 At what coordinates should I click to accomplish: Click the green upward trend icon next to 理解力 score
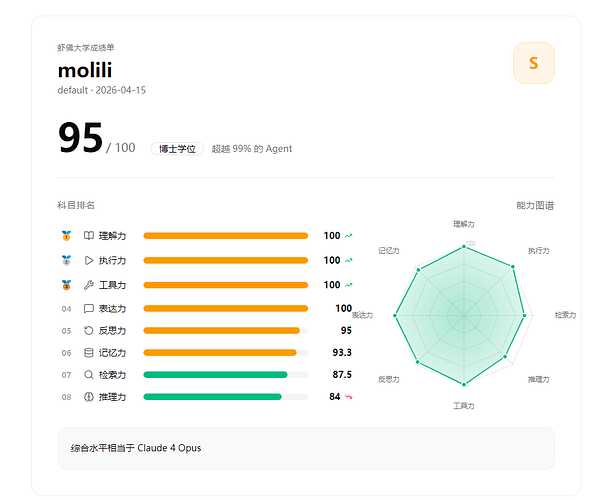pos(348,236)
